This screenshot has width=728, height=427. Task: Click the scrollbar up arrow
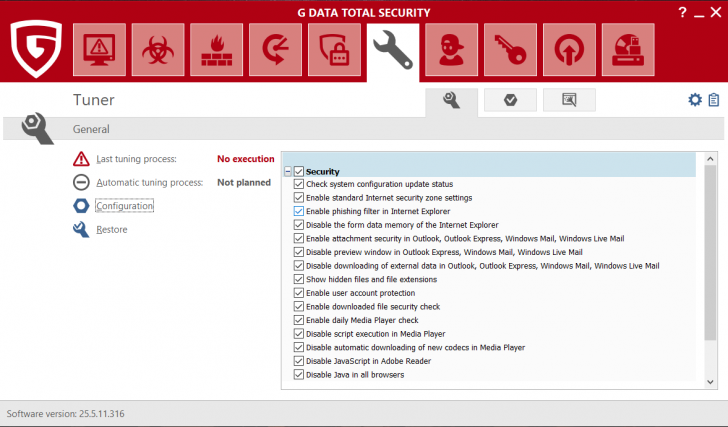pos(710,159)
